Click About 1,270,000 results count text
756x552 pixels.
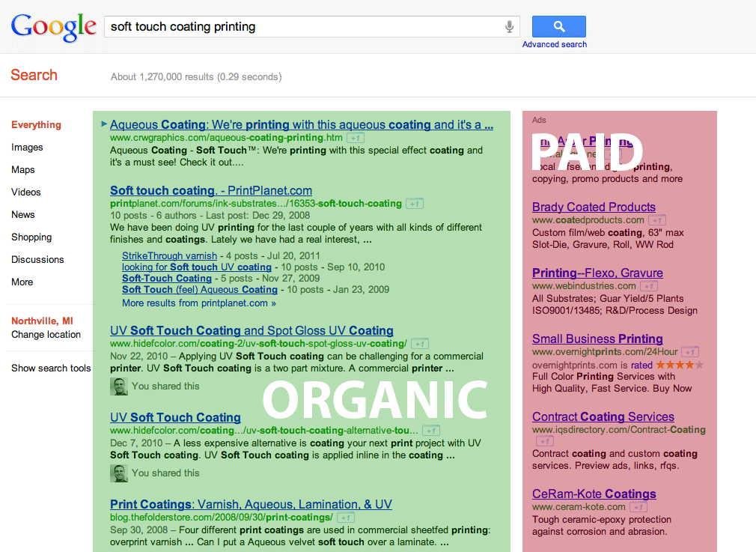[196, 76]
